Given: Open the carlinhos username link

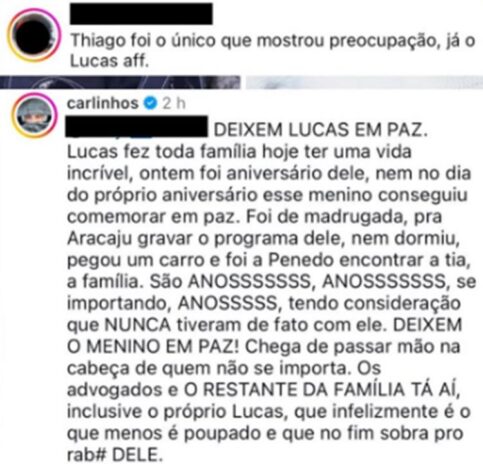Looking at the screenshot, I should point(102,103).
